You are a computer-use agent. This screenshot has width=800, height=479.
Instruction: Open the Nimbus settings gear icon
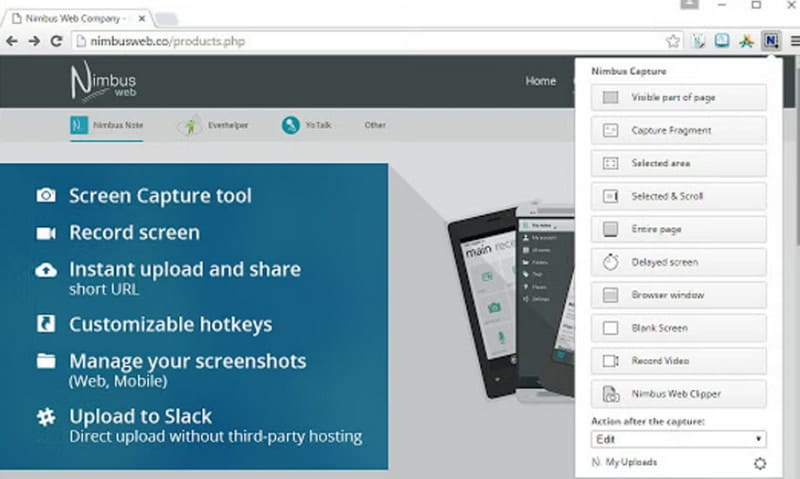pos(760,464)
